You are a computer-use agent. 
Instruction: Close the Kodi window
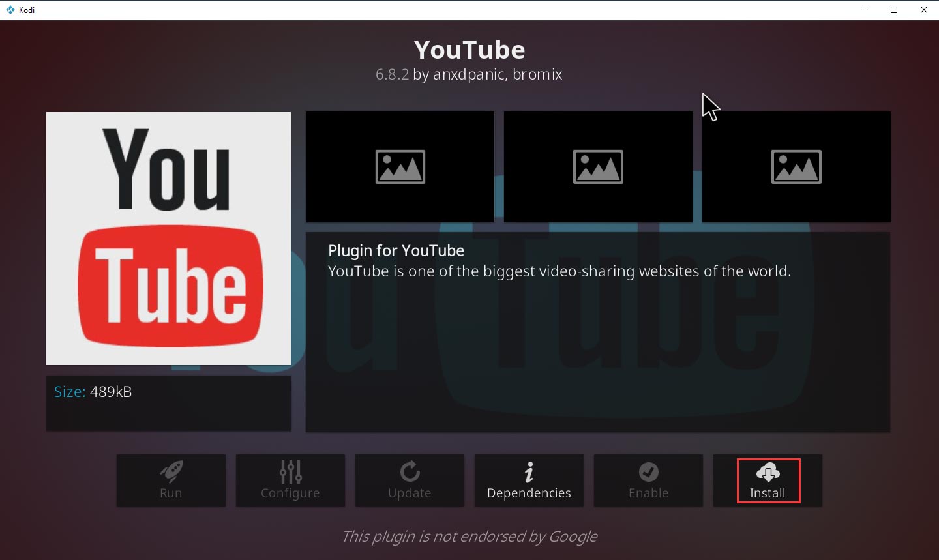coord(924,10)
